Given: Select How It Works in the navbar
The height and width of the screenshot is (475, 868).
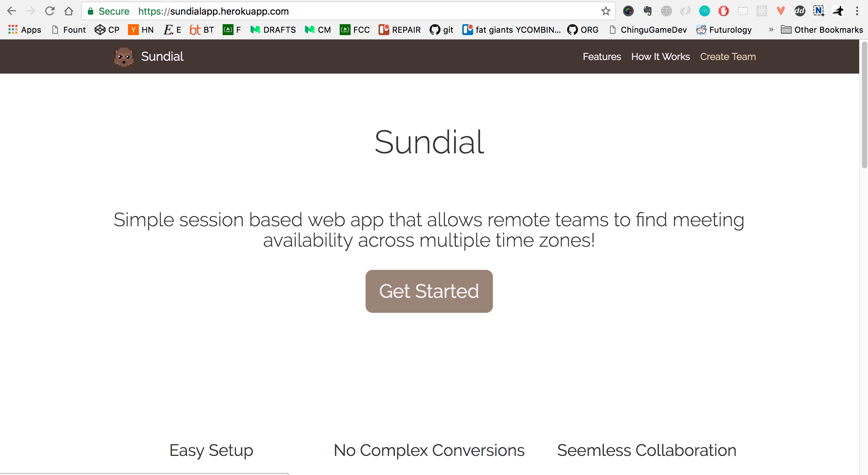Looking at the screenshot, I should click(660, 57).
